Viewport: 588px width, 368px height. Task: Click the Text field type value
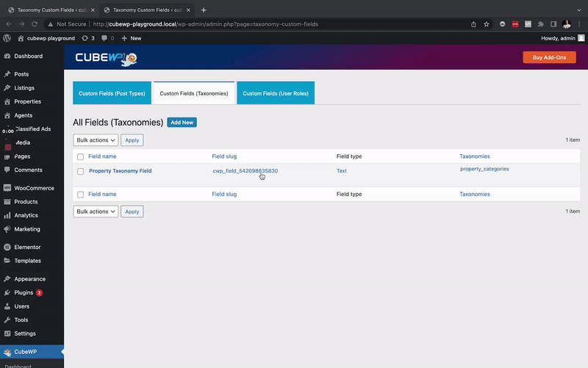342,171
